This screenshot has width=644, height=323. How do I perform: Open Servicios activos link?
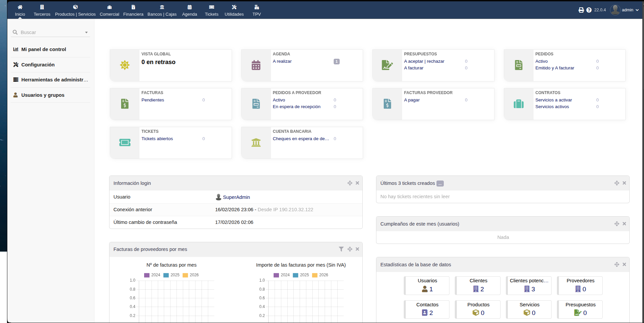(x=552, y=107)
